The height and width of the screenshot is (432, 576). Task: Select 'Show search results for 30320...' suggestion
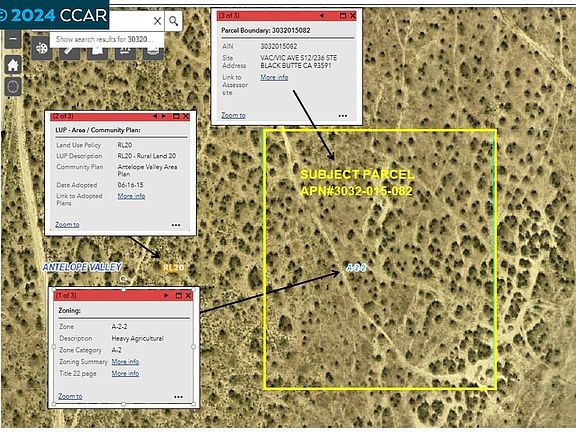point(105,39)
